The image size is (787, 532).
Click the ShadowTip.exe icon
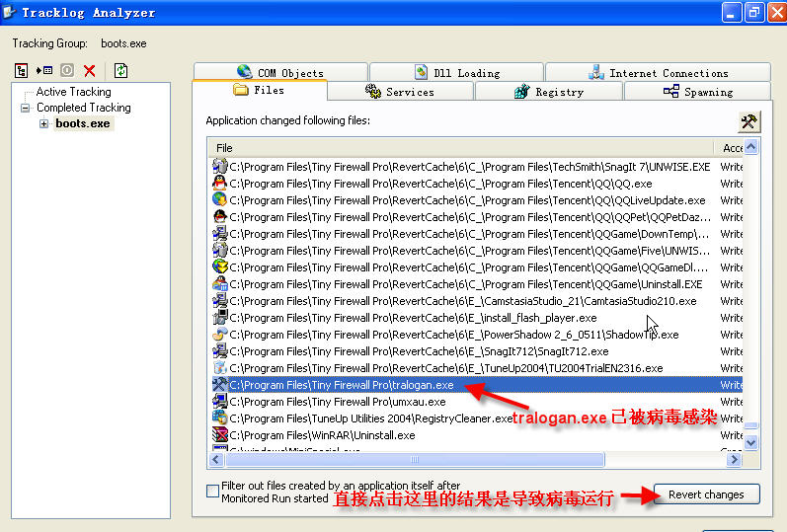click(x=220, y=334)
